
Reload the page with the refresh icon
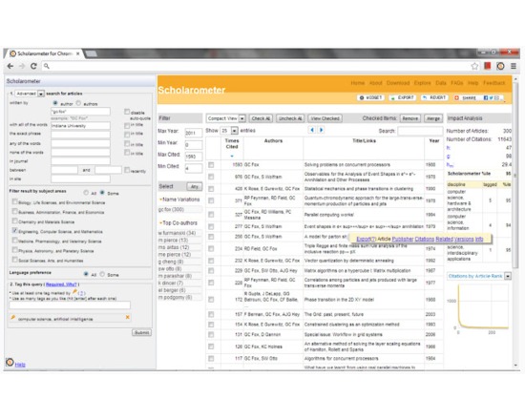[x=33, y=66]
